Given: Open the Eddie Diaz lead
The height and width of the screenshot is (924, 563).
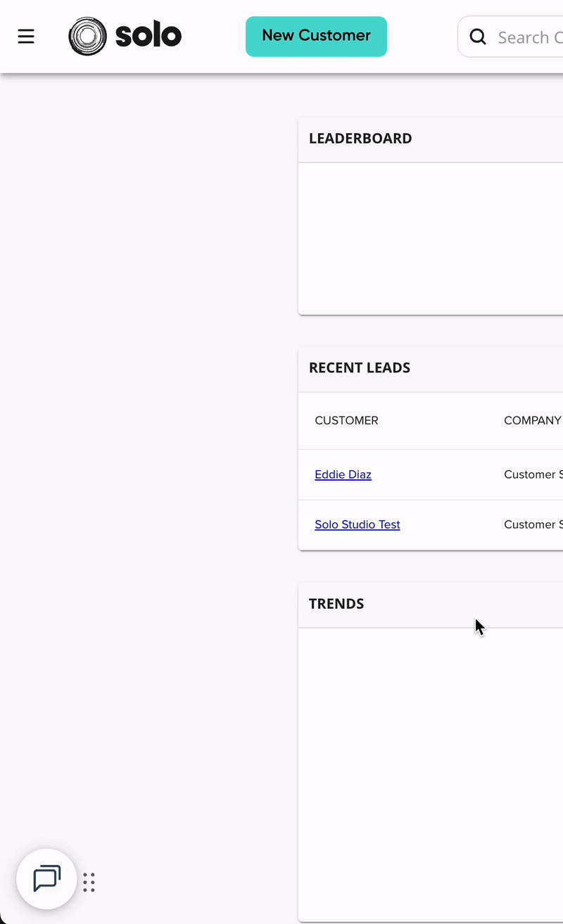Looking at the screenshot, I should (343, 474).
